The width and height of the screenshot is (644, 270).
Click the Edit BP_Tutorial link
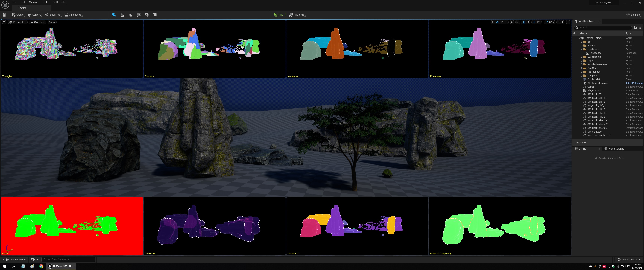(634, 83)
